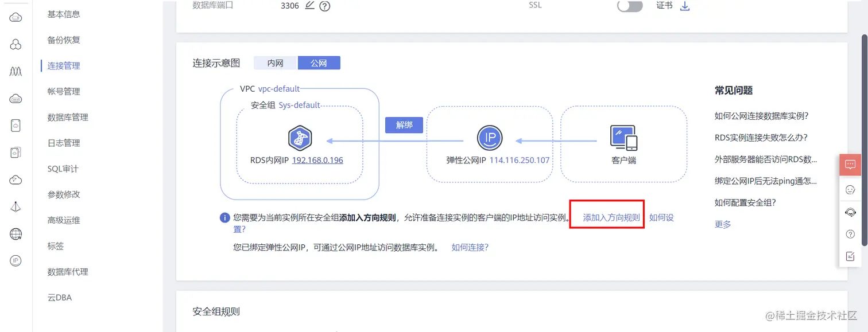Click the client devices icon in the diagram
The height and width of the screenshot is (332, 868).
click(623, 138)
